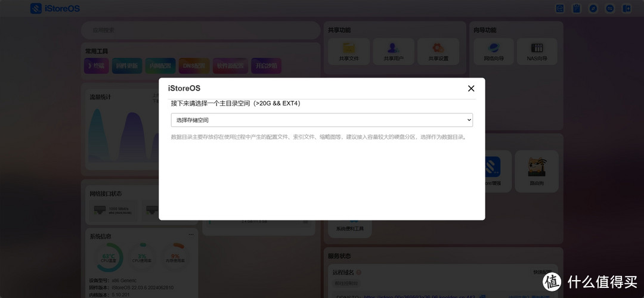Click the 9% memory usage gauge
This screenshot has width=644, height=298.
pyautogui.click(x=175, y=258)
